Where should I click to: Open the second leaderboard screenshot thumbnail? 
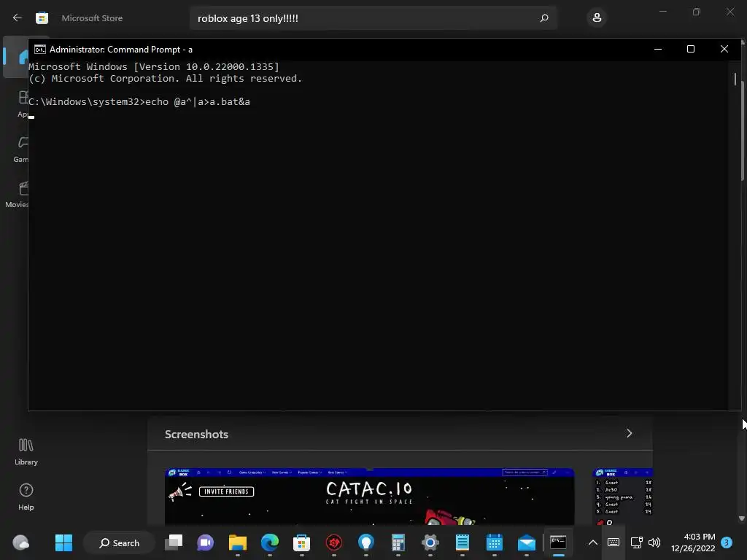(x=622, y=497)
